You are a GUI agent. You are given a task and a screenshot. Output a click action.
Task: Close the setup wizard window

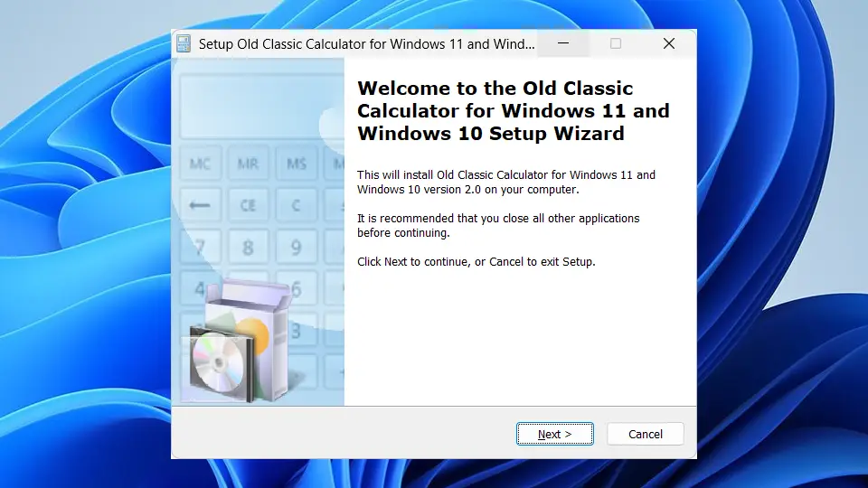(669, 43)
